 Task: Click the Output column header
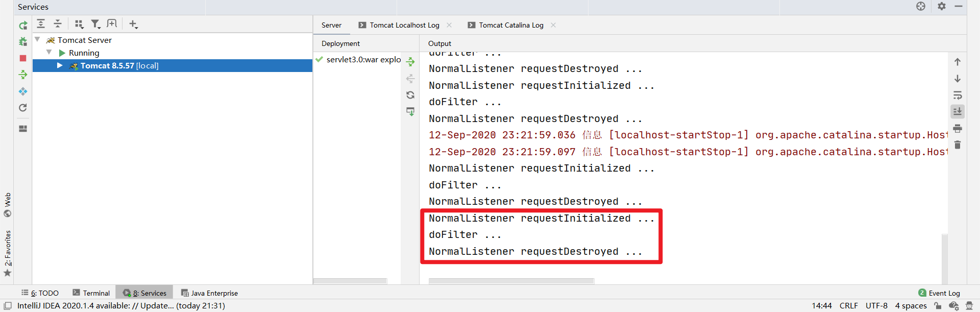439,44
